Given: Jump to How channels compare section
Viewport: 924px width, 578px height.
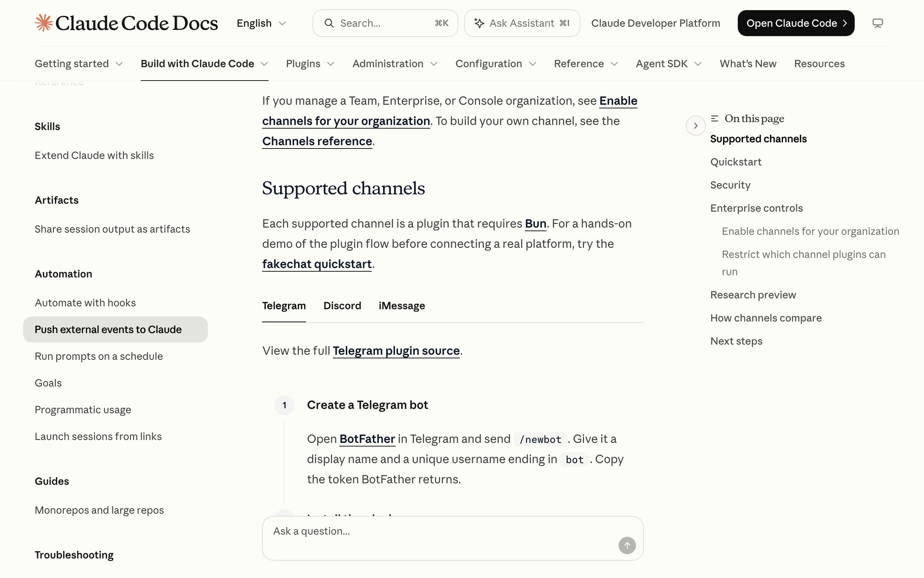Looking at the screenshot, I should coord(766,318).
